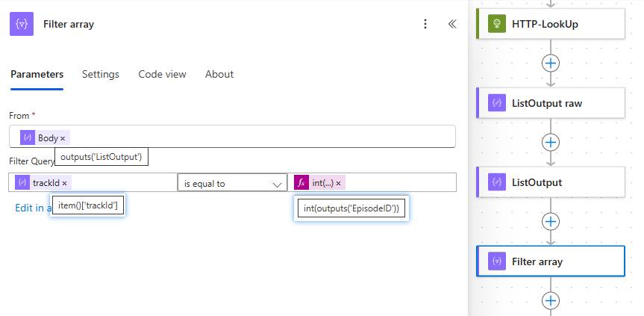Click inside the From input field
Viewport: 644px width, 316px height.
tap(261, 137)
